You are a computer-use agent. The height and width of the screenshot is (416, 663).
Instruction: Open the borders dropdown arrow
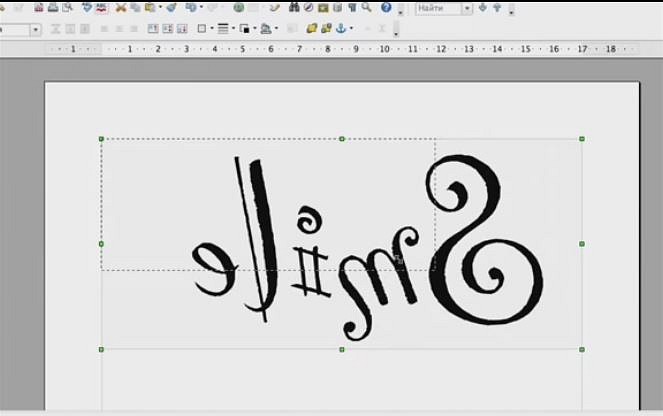[212, 29]
